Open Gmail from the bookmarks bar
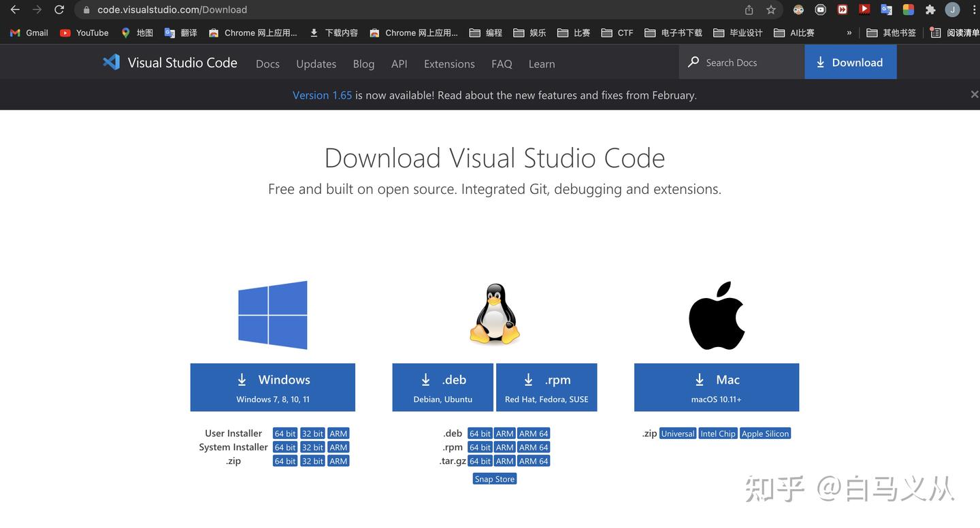 [x=28, y=32]
